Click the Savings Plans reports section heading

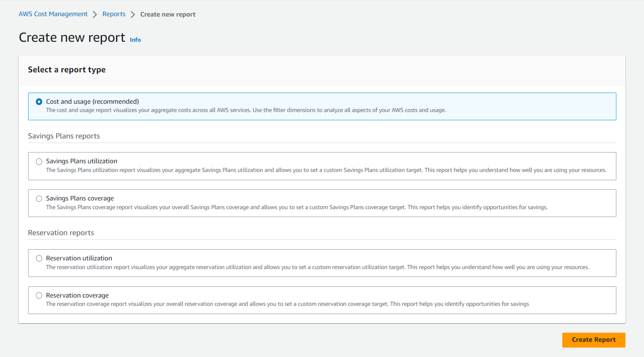pos(64,136)
